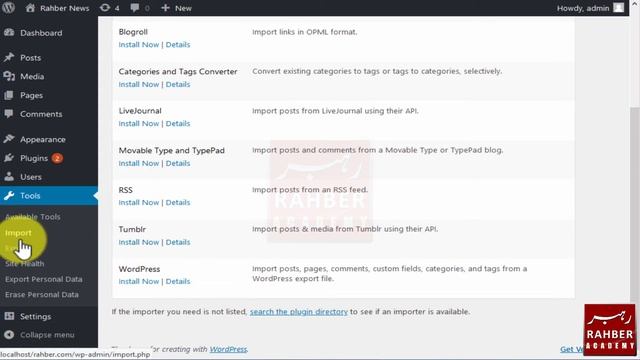Viewport: 640px width, 360px height.
Task: Click the Categories and Tags Converter title
Action: (178, 71)
